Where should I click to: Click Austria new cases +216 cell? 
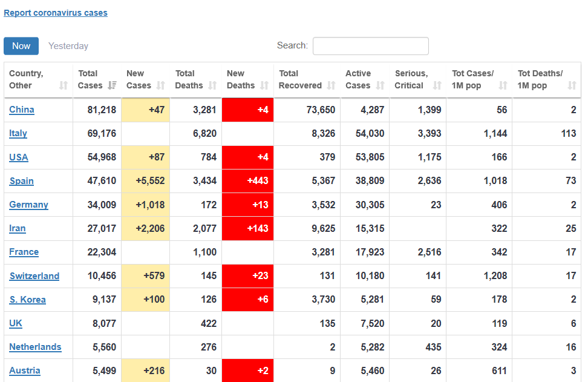[146, 370]
